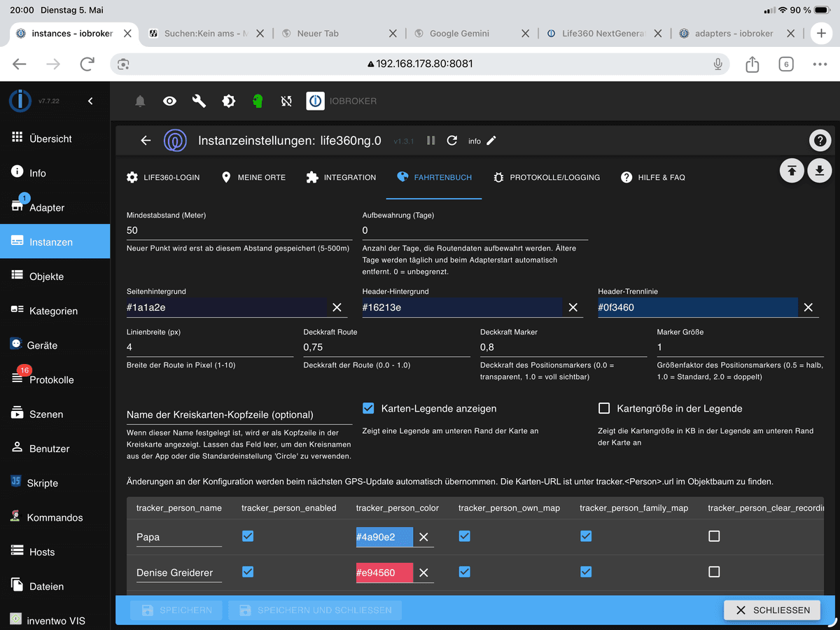Click the upload configuration arrow button
Image resolution: width=840 pixels, height=630 pixels.
click(x=792, y=171)
